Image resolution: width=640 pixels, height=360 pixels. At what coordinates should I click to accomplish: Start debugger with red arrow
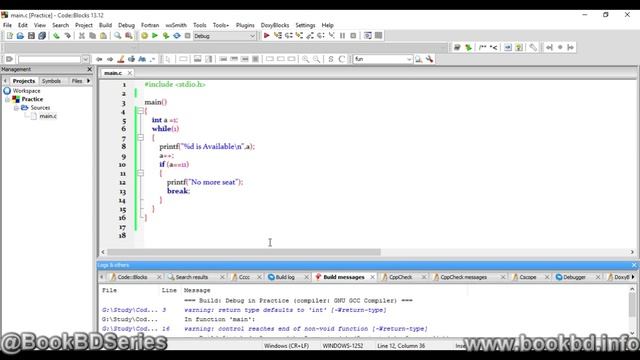(x=267, y=36)
